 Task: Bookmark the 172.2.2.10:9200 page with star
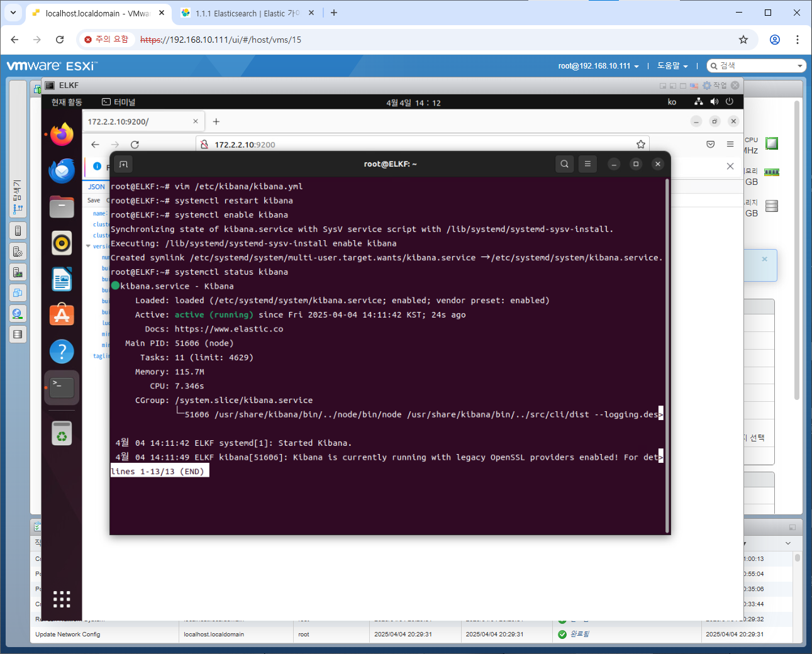pos(640,145)
